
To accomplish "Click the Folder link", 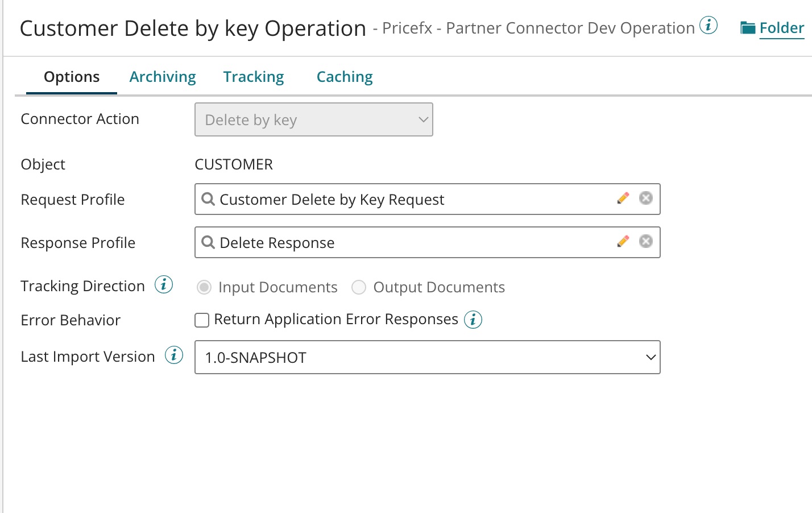I will coord(781,28).
